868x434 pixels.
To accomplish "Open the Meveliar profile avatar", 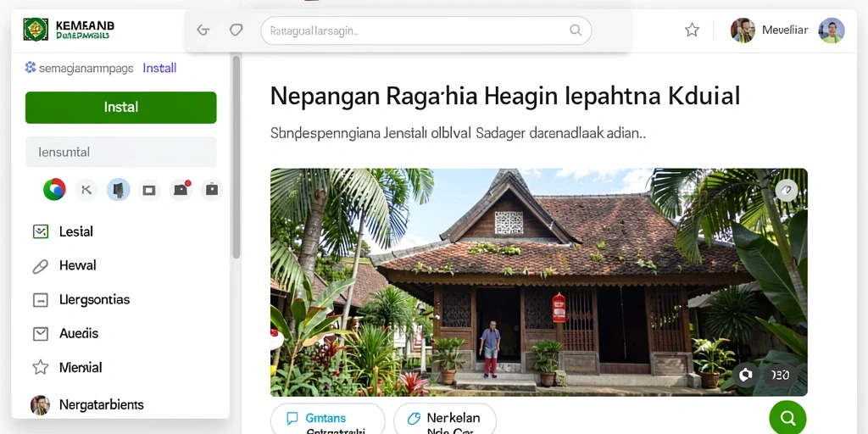I will tap(743, 30).
